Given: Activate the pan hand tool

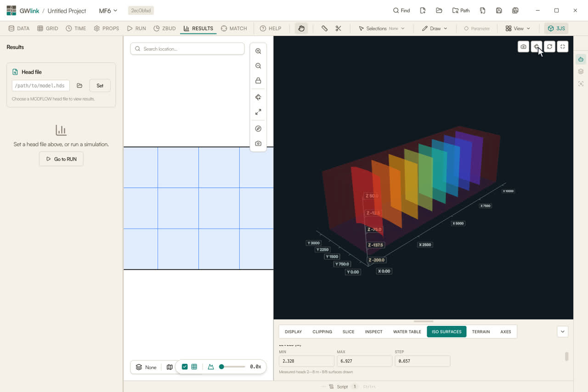Looking at the screenshot, I should coord(301,28).
